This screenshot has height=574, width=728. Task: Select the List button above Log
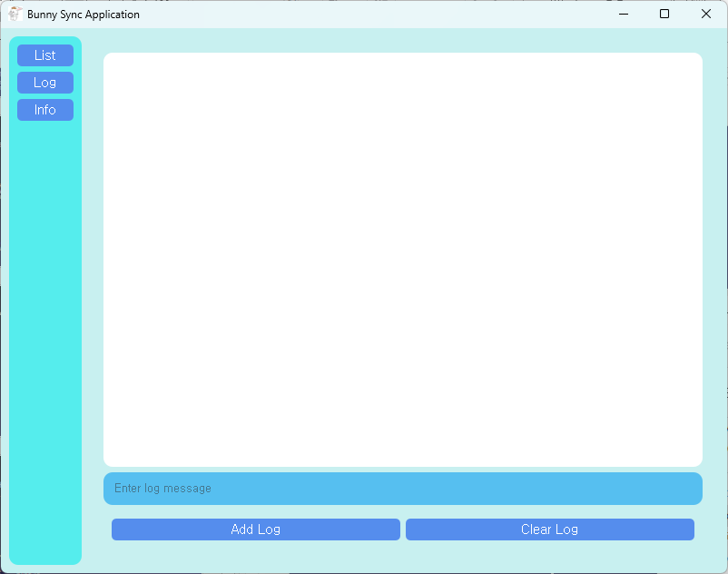45,55
